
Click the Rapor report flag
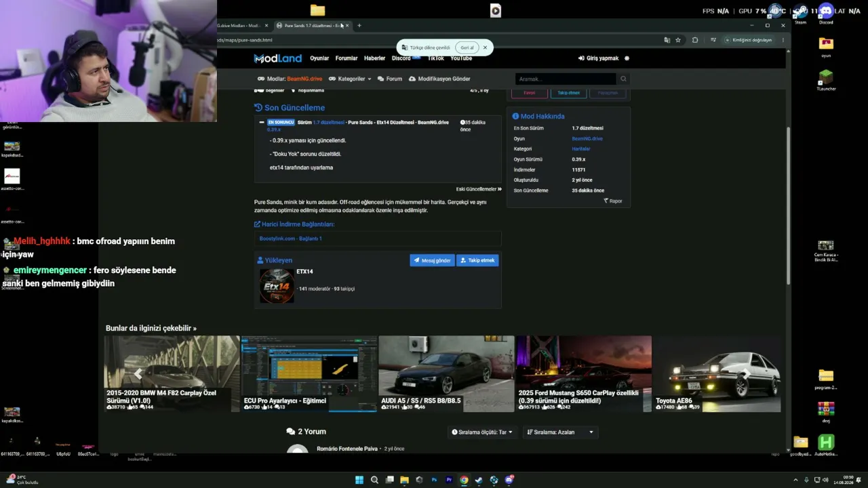tap(613, 201)
